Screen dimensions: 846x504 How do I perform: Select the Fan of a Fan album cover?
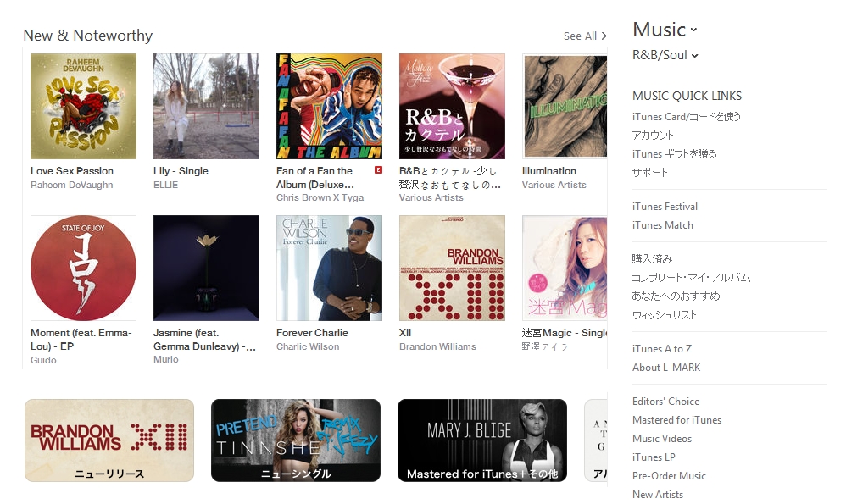[x=329, y=106]
